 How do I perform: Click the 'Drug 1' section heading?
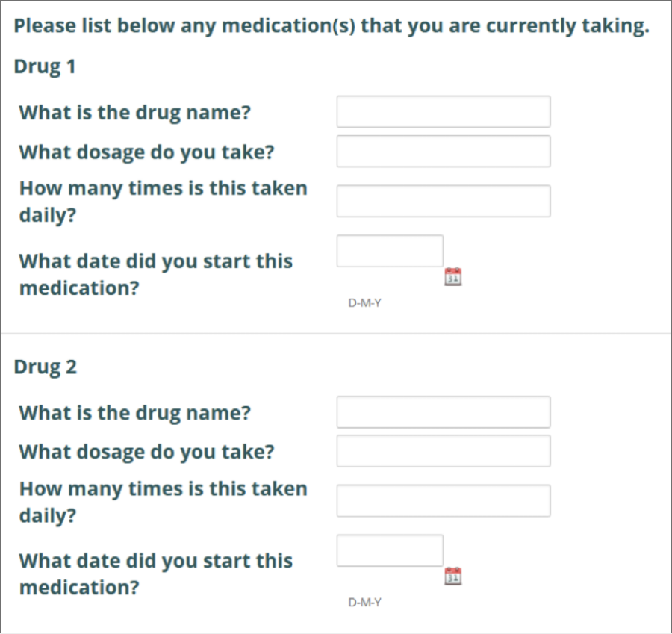[x=45, y=67]
